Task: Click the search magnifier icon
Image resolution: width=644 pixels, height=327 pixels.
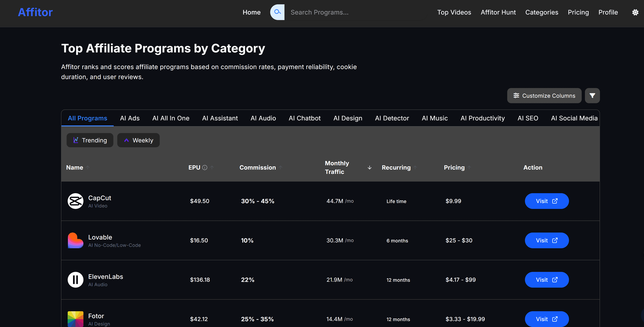Action: click(x=277, y=12)
